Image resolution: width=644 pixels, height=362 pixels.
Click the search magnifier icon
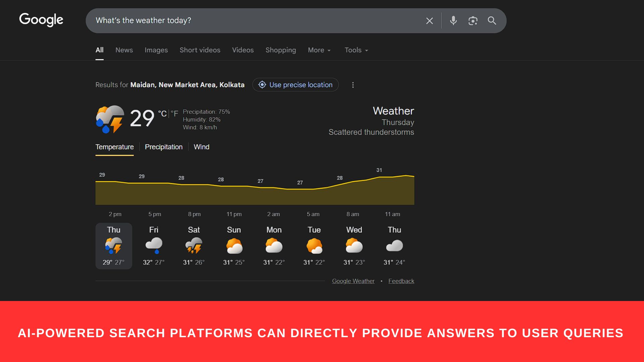pyautogui.click(x=492, y=20)
